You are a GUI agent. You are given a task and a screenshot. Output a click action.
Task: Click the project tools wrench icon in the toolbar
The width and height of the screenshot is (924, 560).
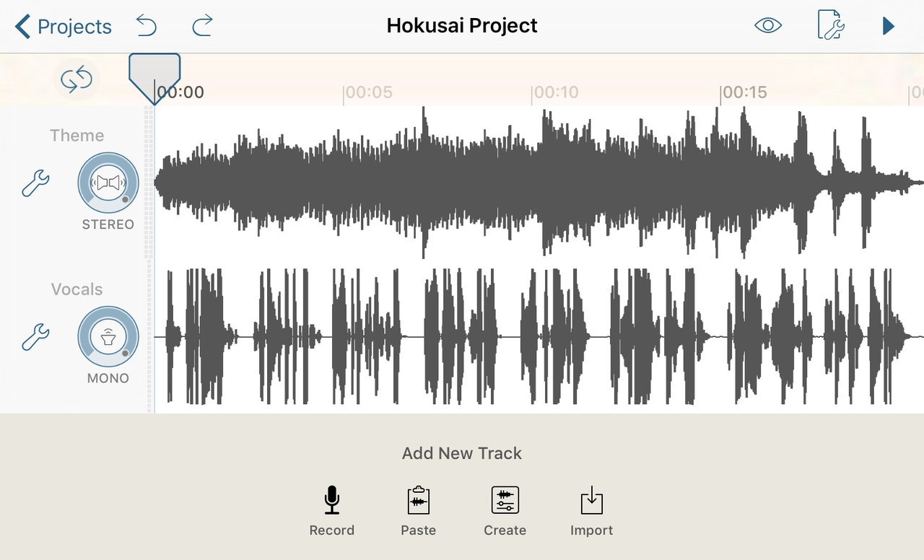point(830,26)
